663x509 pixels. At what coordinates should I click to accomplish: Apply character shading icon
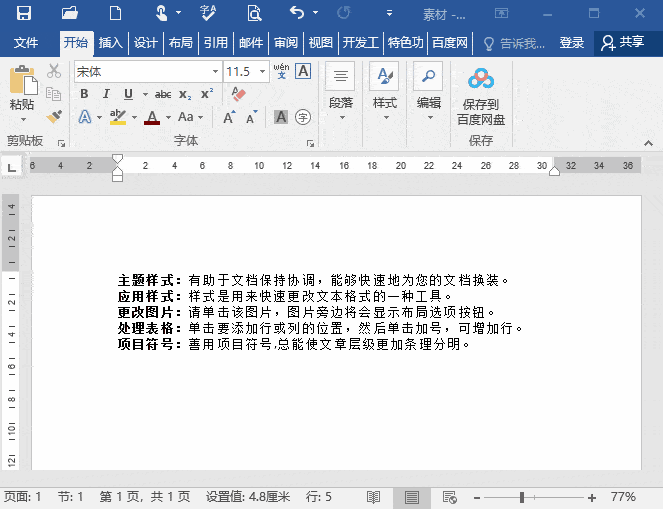[x=281, y=117]
